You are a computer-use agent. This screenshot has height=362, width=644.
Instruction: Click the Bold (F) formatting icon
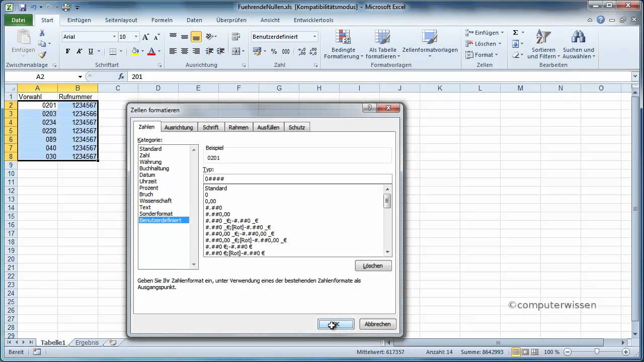68,51
